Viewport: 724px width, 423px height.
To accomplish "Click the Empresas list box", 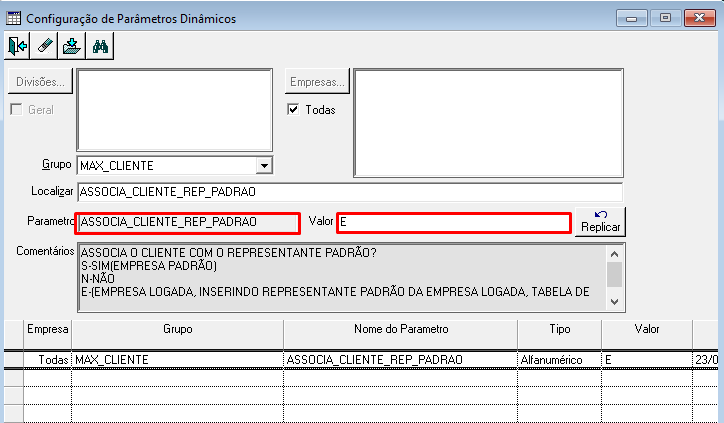I will coord(489,123).
